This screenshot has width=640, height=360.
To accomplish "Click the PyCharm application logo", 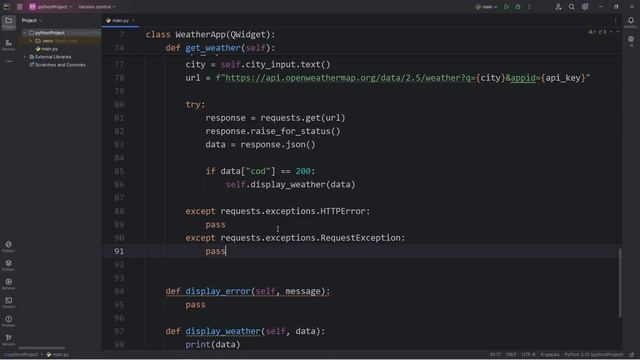I will click(x=7, y=7).
